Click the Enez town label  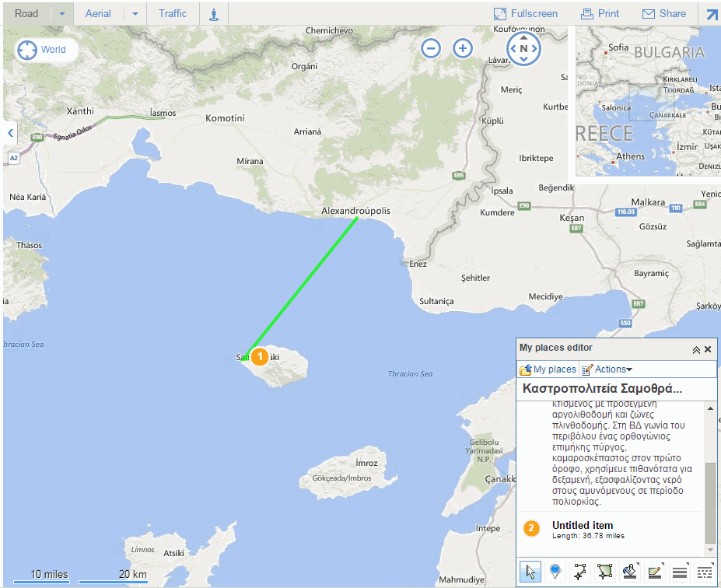pyautogui.click(x=418, y=264)
